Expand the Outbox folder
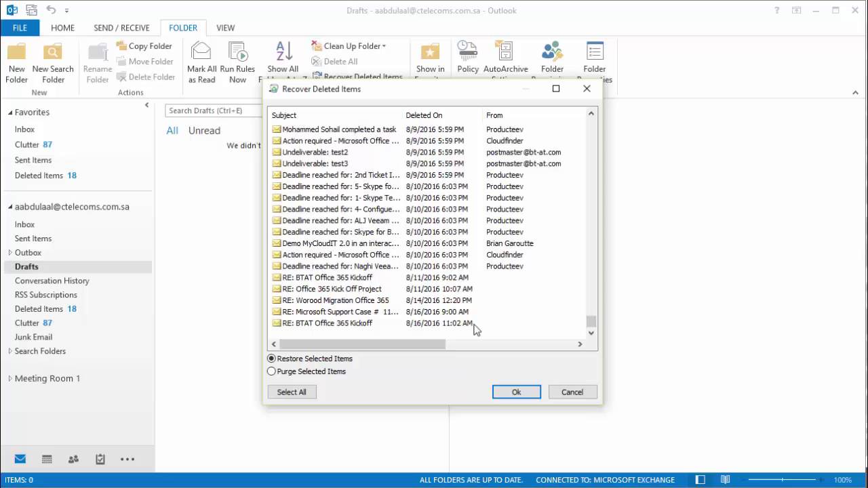This screenshot has width=868, height=488. (x=10, y=253)
